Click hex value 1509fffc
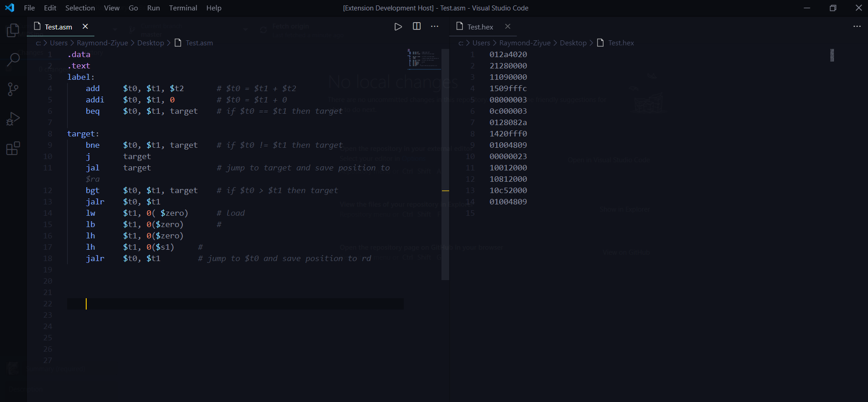 508,88
